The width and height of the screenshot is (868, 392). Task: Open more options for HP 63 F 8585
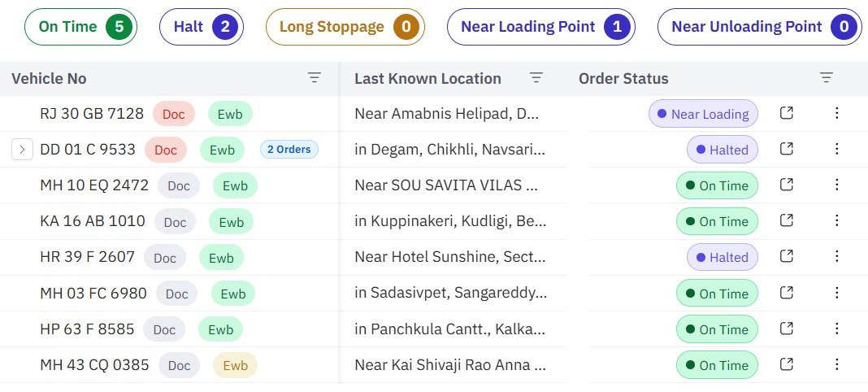[836, 329]
